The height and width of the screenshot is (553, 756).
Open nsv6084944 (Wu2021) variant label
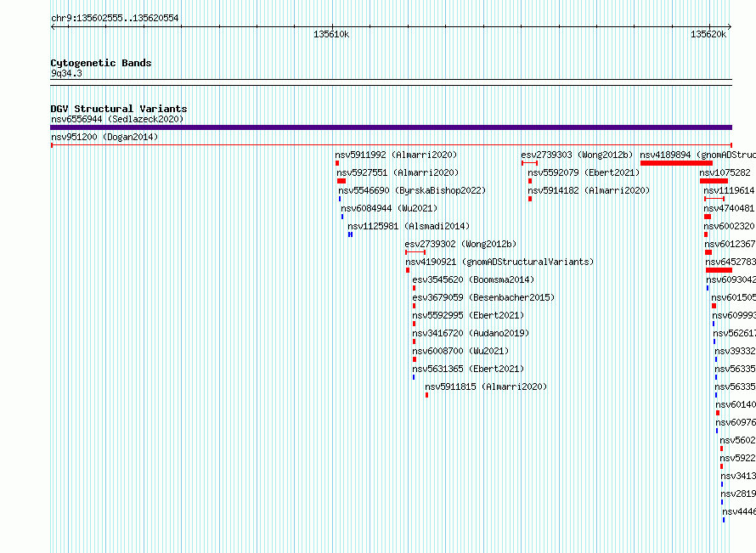tap(389, 208)
